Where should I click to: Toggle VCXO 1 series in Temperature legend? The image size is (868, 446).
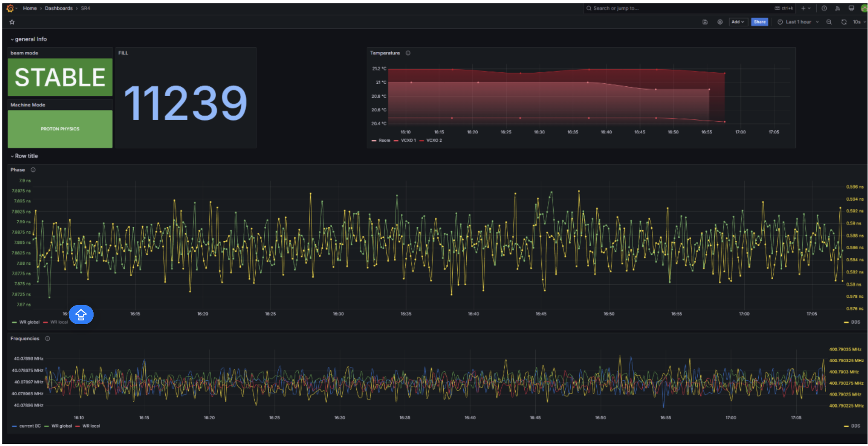click(408, 141)
